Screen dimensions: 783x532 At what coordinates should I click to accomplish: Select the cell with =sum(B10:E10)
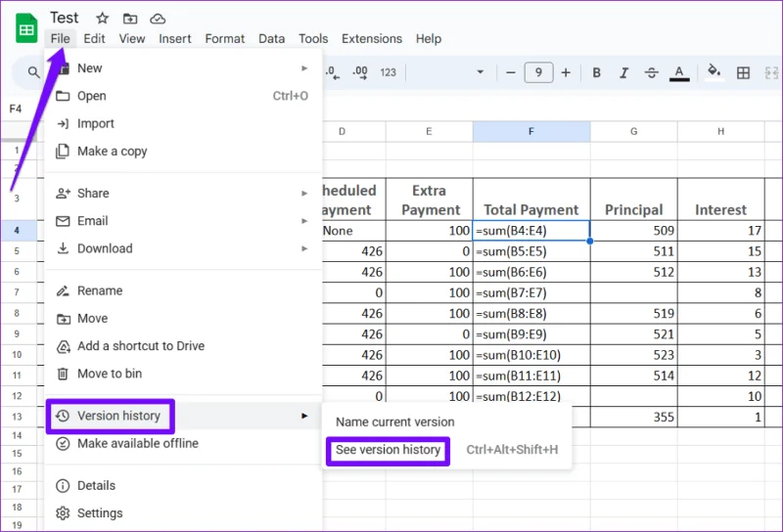(531, 355)
